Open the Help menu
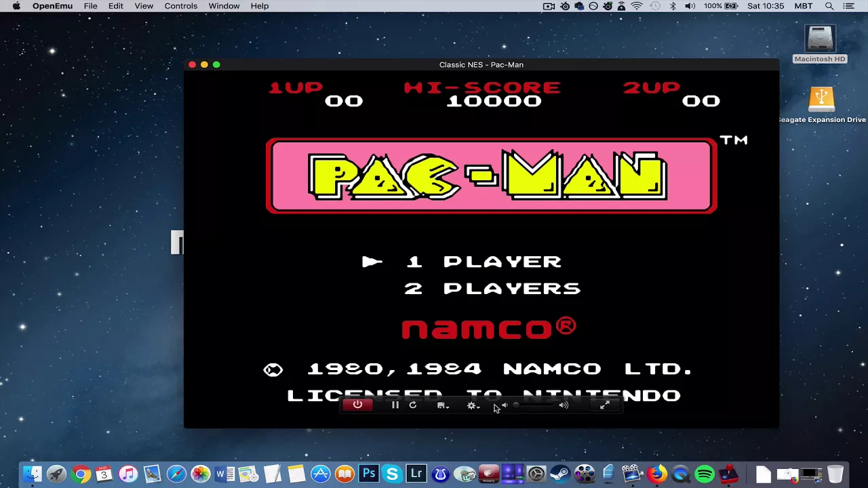This screenshot has width=868, height=488. 260,6
